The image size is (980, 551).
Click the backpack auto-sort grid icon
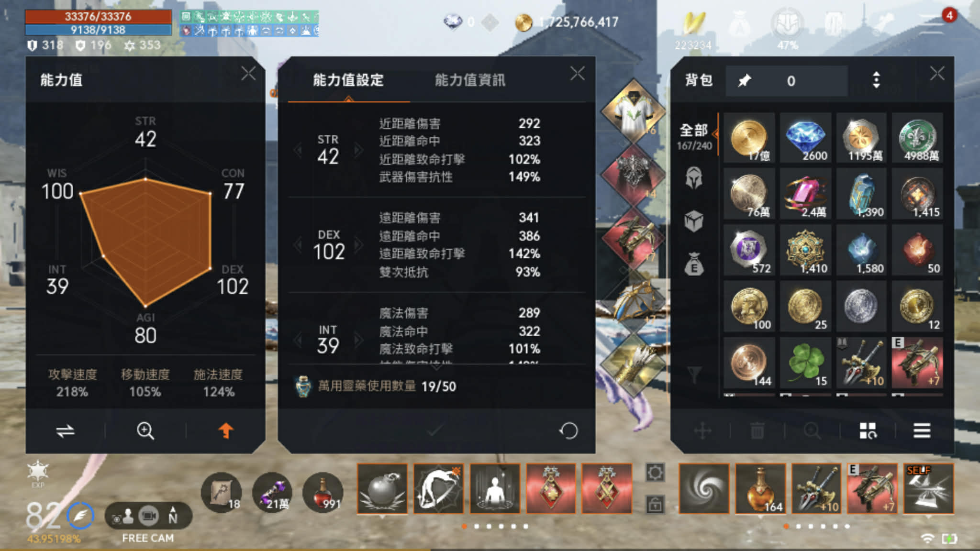point(868,430)
